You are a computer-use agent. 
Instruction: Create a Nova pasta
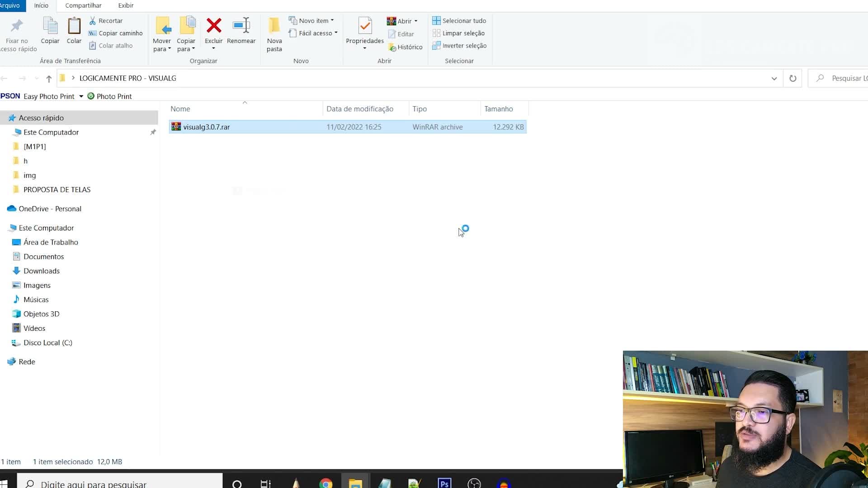(x=274, y=34)
